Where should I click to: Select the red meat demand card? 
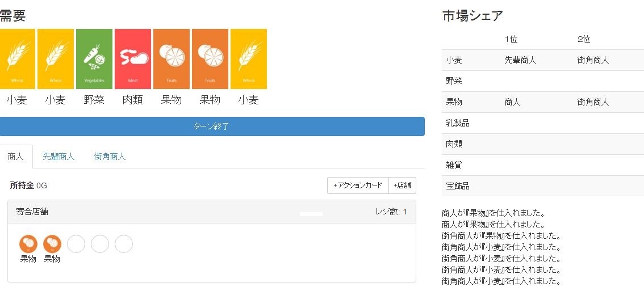[133, 59]
